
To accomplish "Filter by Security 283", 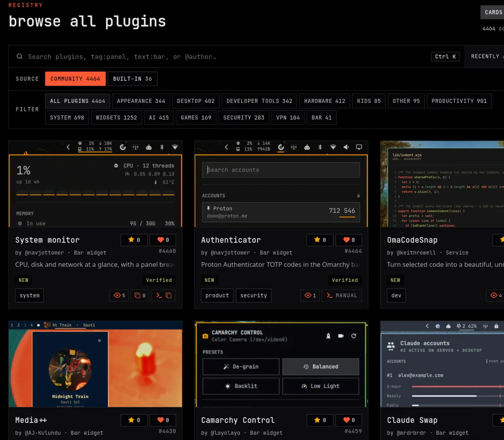I will 243,118.
